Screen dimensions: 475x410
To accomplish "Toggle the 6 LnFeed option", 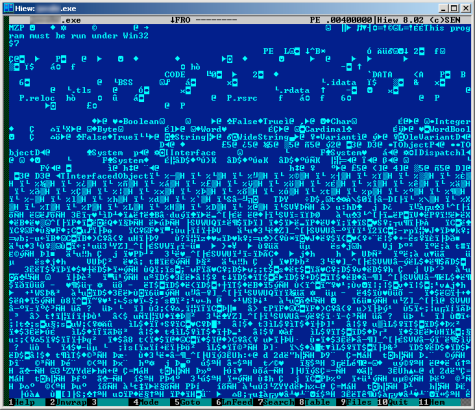I will (233, 402).
